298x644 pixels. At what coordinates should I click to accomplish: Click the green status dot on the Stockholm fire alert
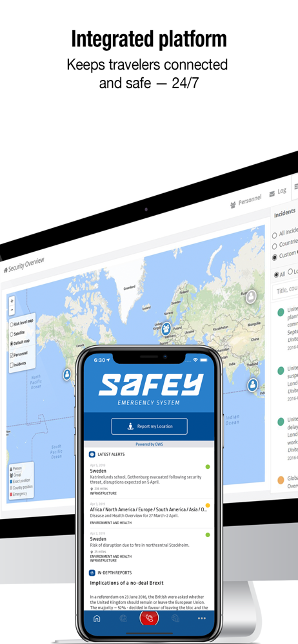click(x=208, y=535)
